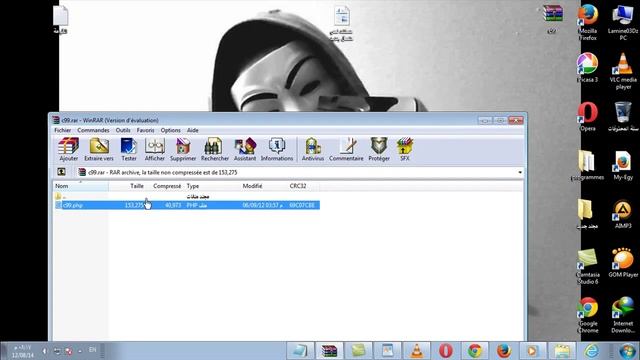
Task: Select the c99.php file row
Action: coord(187,205)
